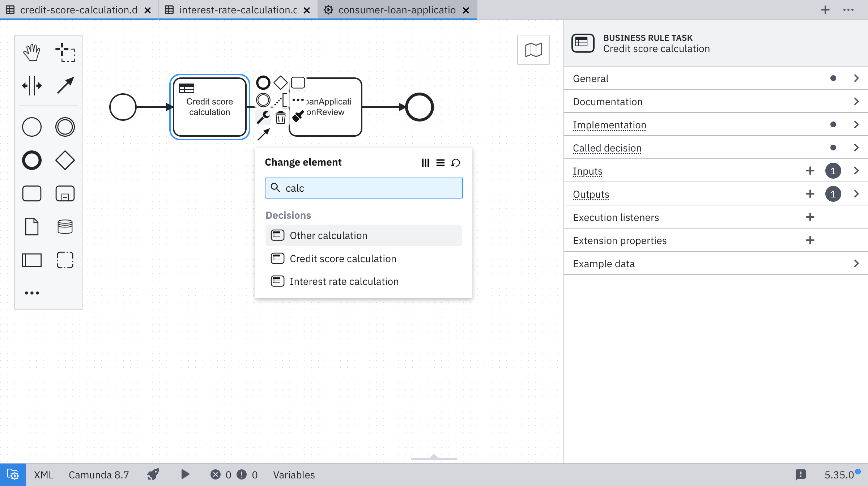Start a process instance with the play icon
Screen dimensions: 868x486
pos(186,474)
